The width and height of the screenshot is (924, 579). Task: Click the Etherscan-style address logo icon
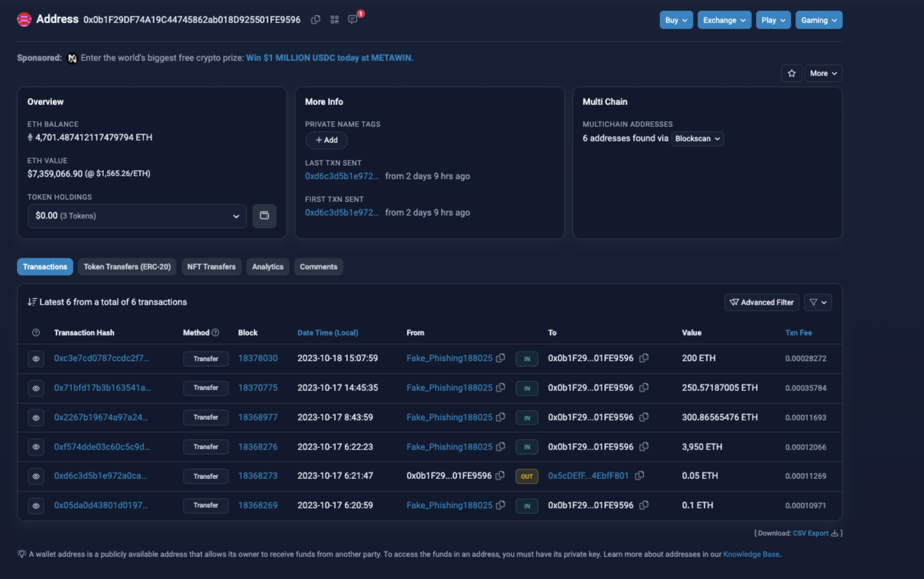[24, 19]
